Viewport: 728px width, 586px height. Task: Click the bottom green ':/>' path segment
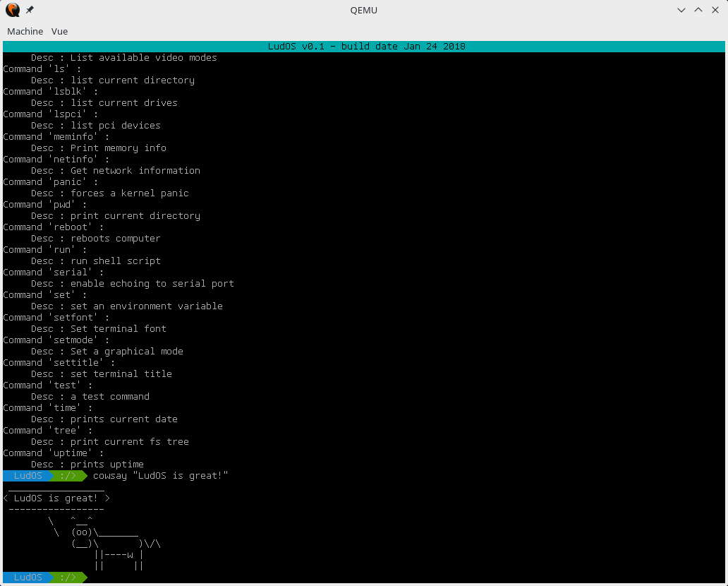68,577
